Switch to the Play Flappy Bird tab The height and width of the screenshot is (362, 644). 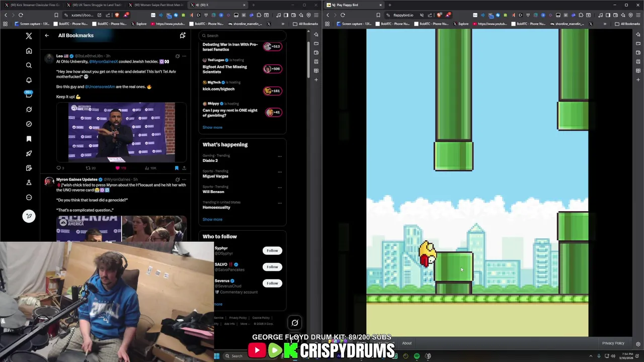354,5
